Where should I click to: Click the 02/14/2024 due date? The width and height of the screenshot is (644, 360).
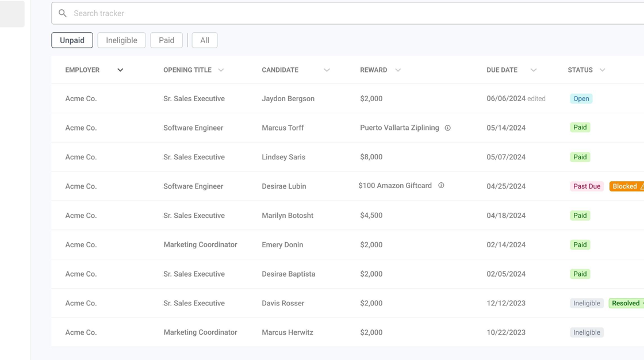506,244
